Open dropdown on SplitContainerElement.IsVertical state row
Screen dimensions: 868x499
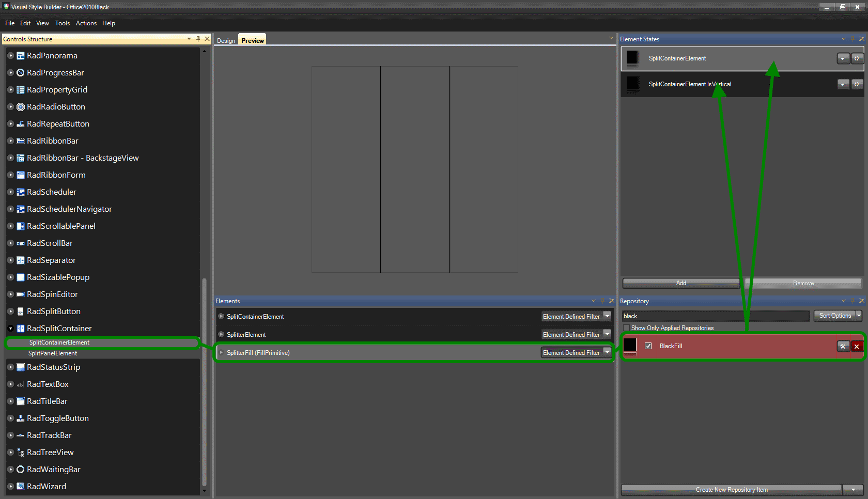(843, 84)
